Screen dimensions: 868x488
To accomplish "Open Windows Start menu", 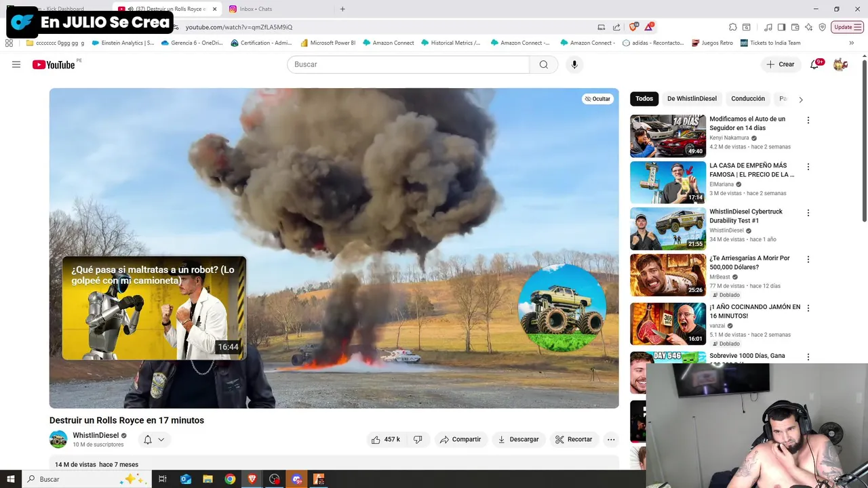I will tap(10, 479).
